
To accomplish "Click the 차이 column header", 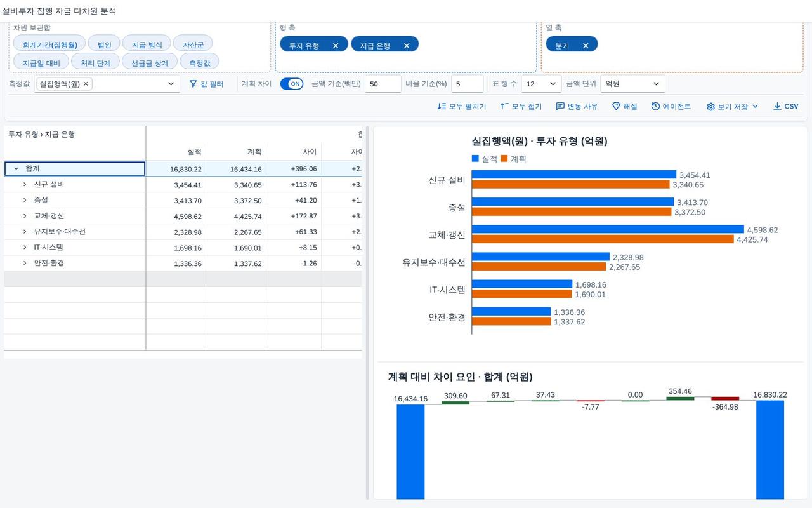I will [x=294, y=152].
